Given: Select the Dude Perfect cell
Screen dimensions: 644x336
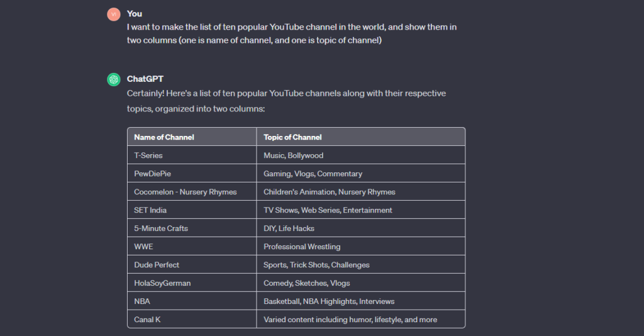Looking at the screenshot, I should tap(157, 265).
